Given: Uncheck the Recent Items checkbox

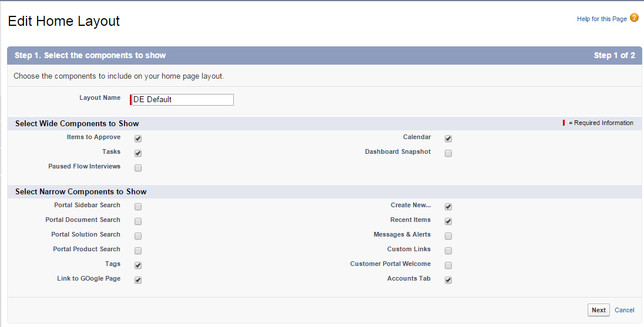Looking at the screenshot, I should (448, 222).
